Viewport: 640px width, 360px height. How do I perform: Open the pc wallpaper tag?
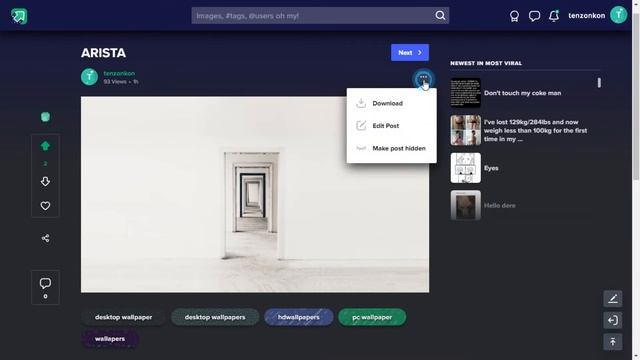point(372,317)
